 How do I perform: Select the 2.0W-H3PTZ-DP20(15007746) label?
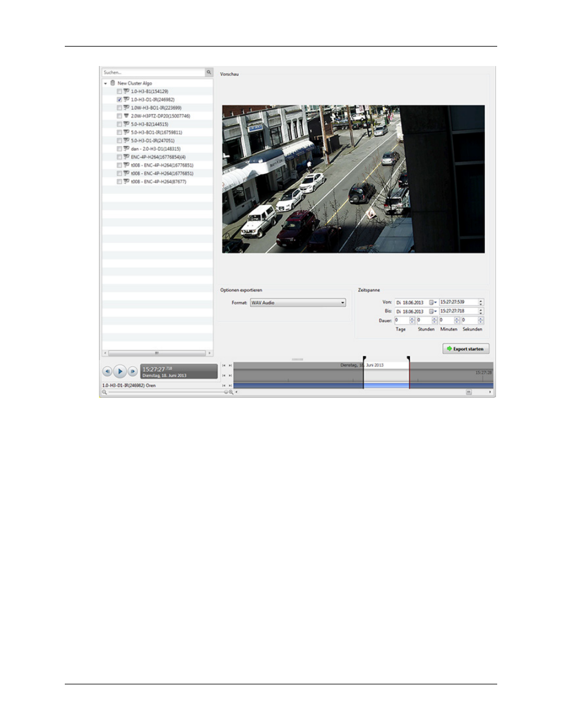[160, 116]
